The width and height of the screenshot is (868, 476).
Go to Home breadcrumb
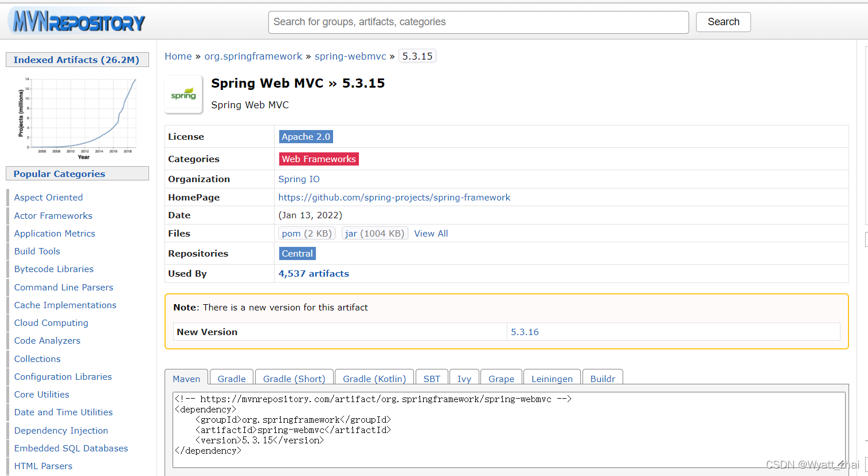tap(178, 56)
